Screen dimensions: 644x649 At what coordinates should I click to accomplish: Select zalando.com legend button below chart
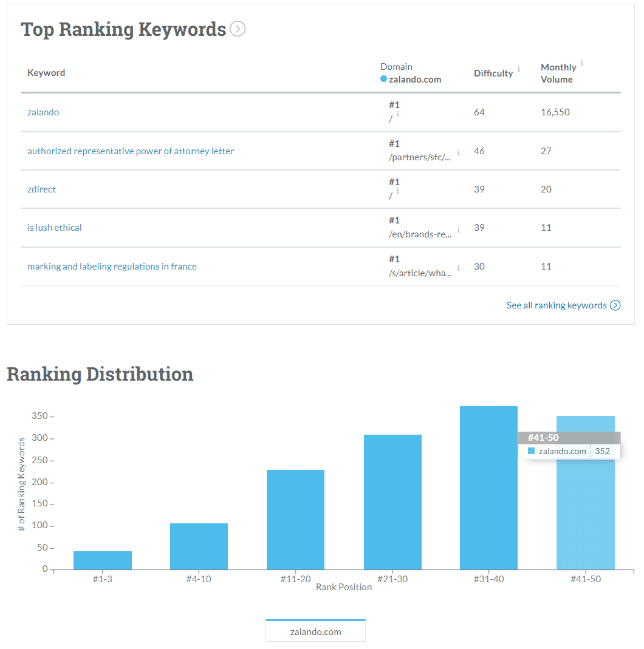tap(315, 631)
